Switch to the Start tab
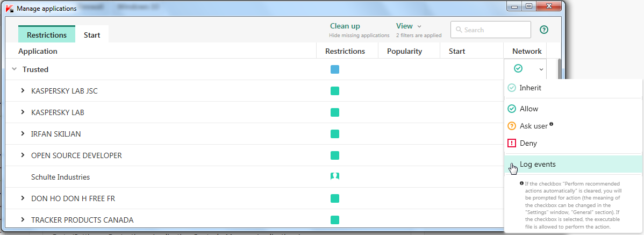Screen dimensions: 644x235 pos(92,35)
